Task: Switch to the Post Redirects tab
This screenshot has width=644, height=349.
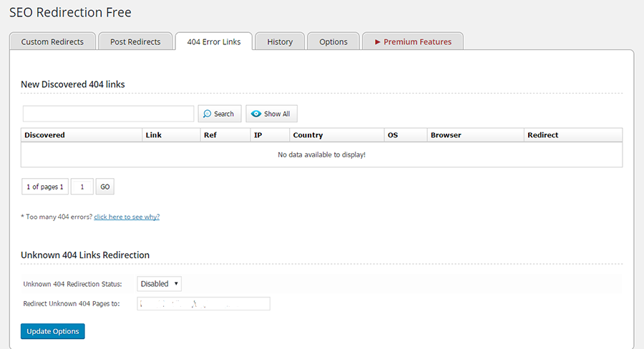Action: 135,41
